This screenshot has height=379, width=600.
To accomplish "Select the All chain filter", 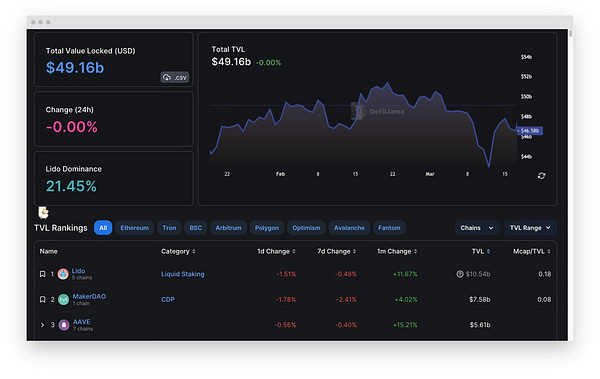I will click(x=103, y=228).
